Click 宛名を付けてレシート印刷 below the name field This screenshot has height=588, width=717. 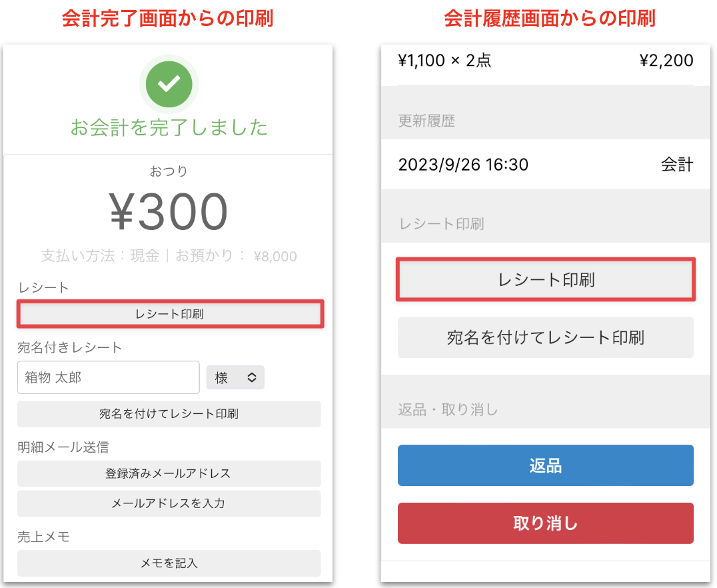pyautogui.click(x=169, y=414)
